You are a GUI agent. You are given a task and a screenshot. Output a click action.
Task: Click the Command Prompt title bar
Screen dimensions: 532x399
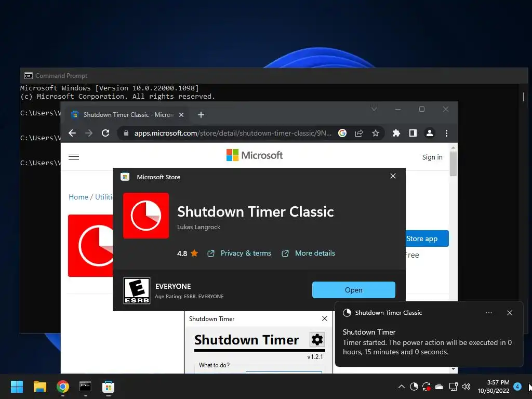click(274, 76)
